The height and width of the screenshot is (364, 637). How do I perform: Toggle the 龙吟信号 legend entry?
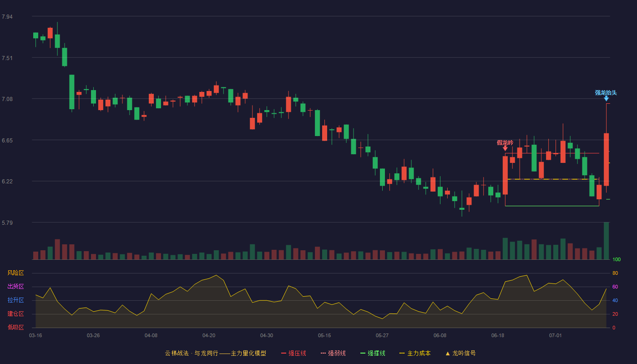tap(460, 353)
